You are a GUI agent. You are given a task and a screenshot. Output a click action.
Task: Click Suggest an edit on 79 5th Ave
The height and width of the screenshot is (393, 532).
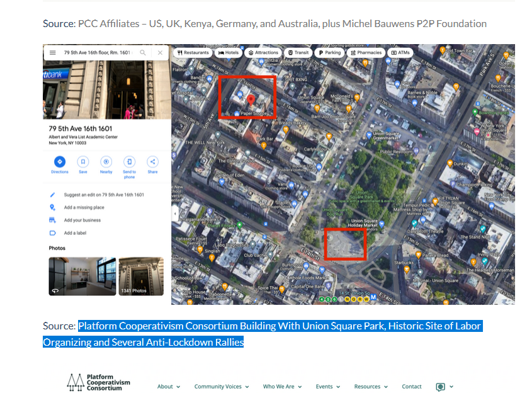[104, 195]
